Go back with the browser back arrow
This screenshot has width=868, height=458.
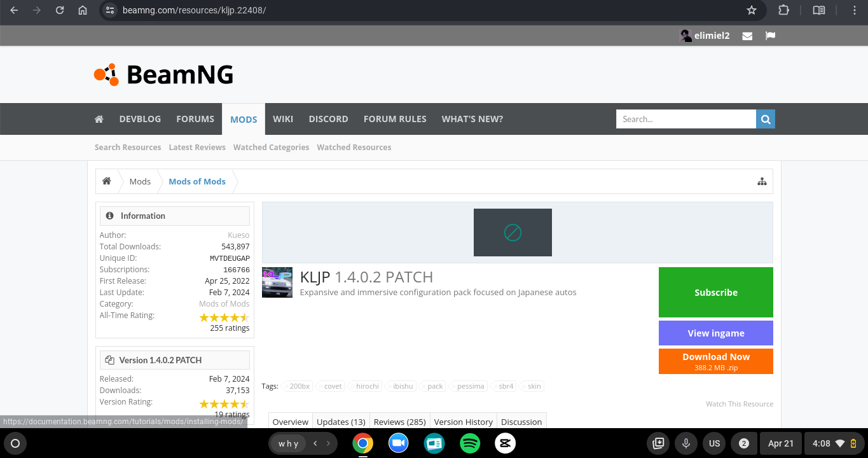click(x=14, y=10)
